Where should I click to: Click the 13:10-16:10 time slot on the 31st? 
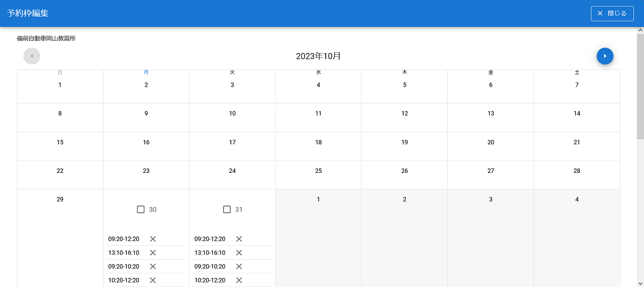coord(210,253)
